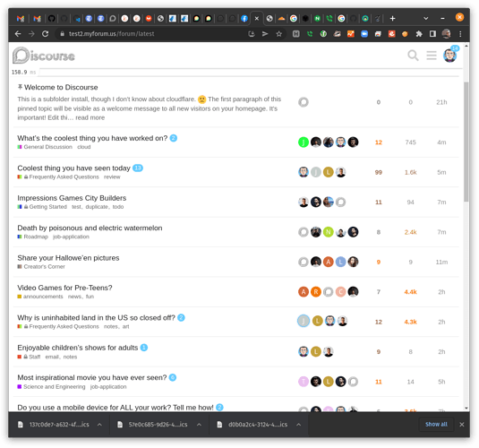Click the install app icon in address bar
The width and height of the screenshot is (479, 448).
pos(252,34)
